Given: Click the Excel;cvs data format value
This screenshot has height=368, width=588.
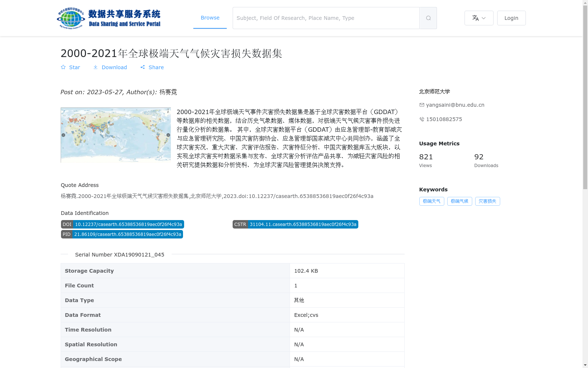Looking at the screenshot, I should coord(306,315).
